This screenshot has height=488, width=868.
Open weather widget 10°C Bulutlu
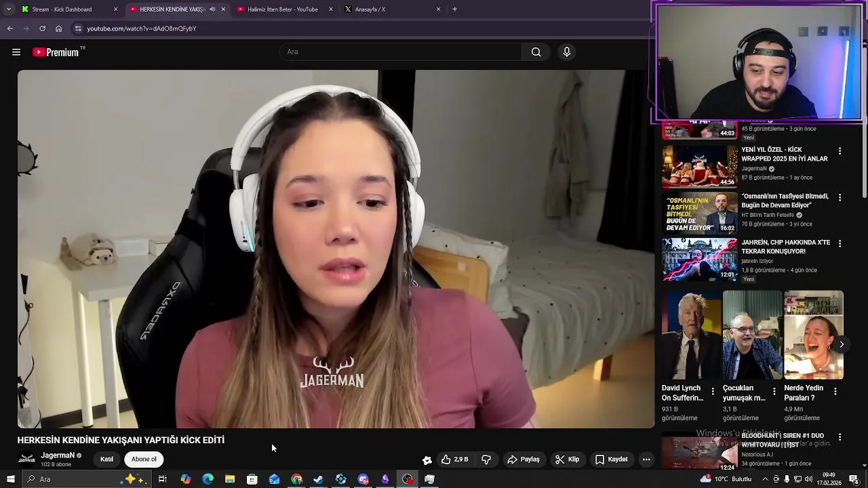[725, 479]
